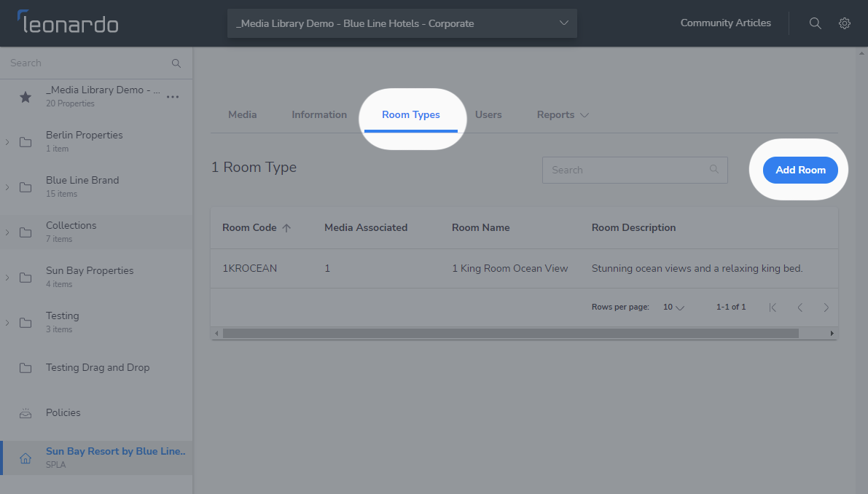The image size is (868, 494).
Task: Switch to the Information tab
Action: click(x=319, y=114)
